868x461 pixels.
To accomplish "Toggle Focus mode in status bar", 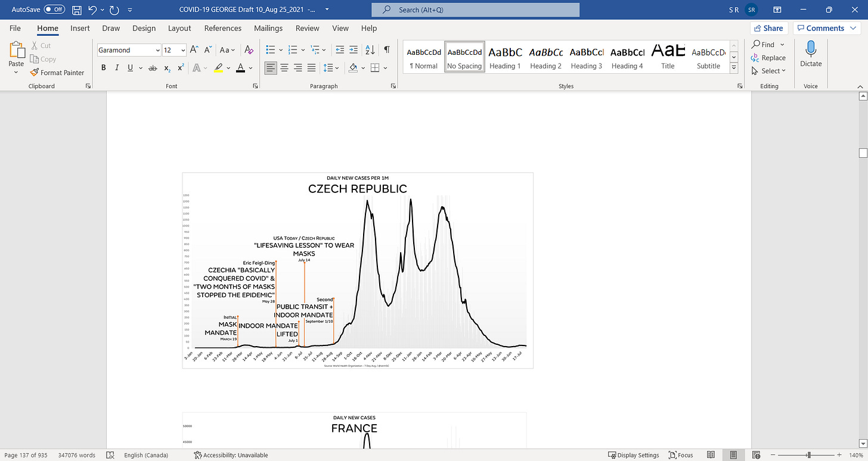I will click(x=680, y=455).
